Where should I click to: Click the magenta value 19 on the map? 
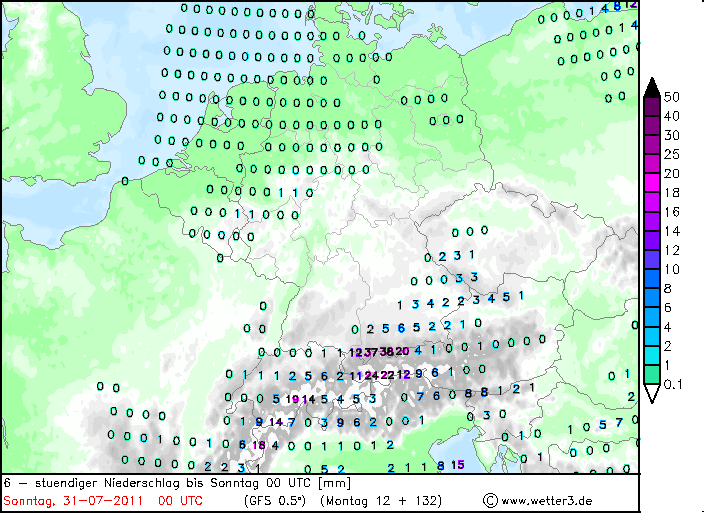pyautogui.click(x=292, y=399)
